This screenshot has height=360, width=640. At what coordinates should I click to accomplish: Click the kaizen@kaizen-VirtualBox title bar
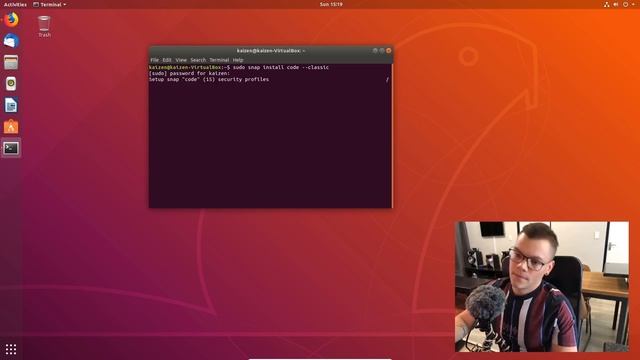tap(271, 51)
